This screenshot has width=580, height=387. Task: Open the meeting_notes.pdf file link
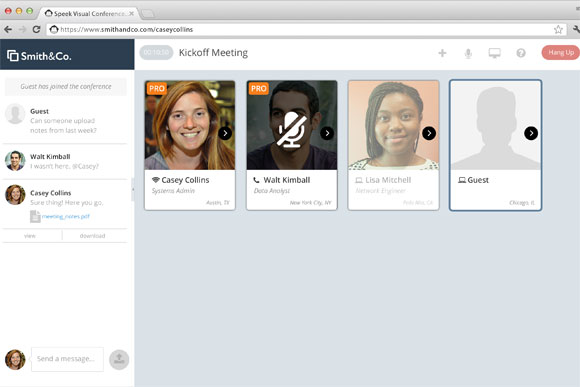[x=65, y=216]
